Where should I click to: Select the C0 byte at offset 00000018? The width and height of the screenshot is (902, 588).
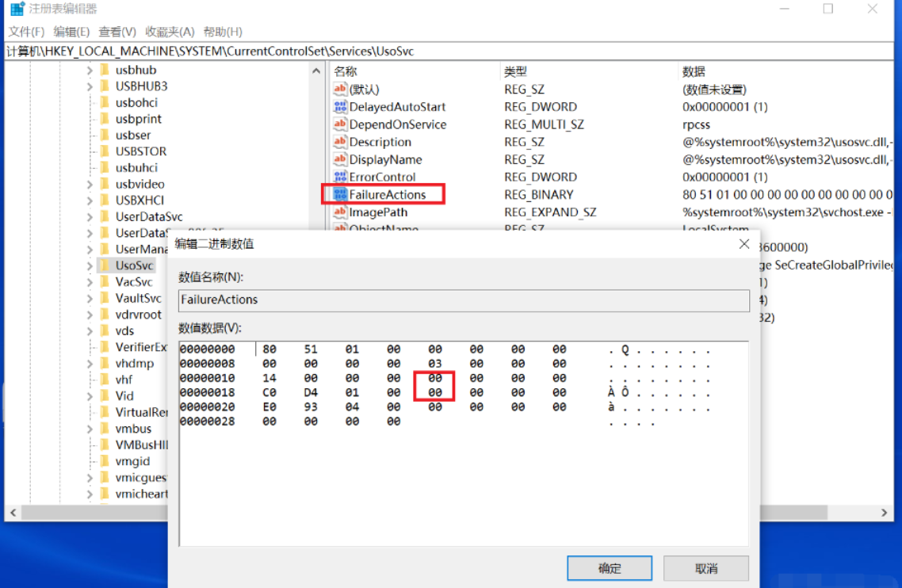(269, 392)
